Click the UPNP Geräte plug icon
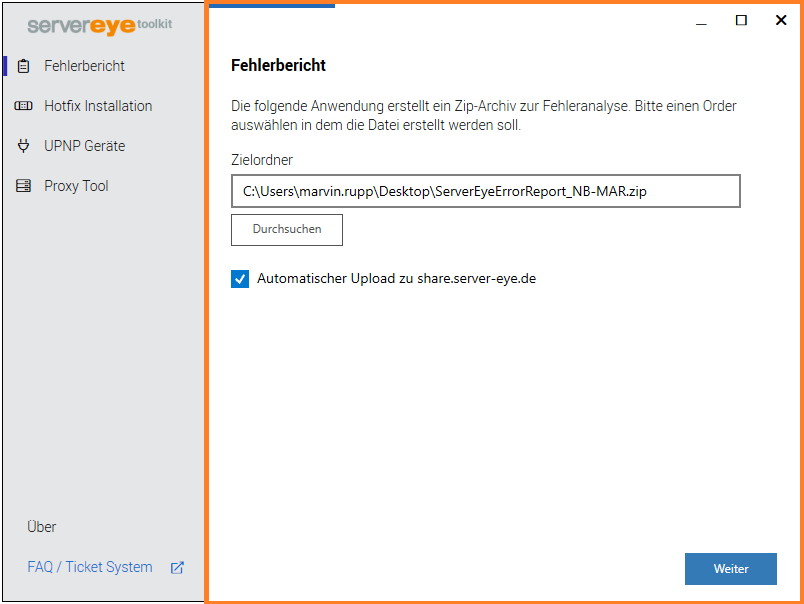This screenshot has width=804, height=604. coord(24,146)
